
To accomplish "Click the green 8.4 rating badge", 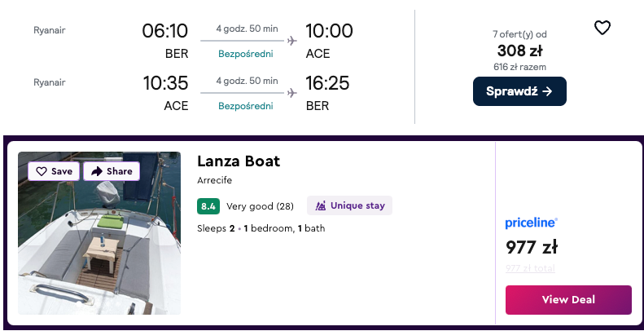I will (208, 206).
